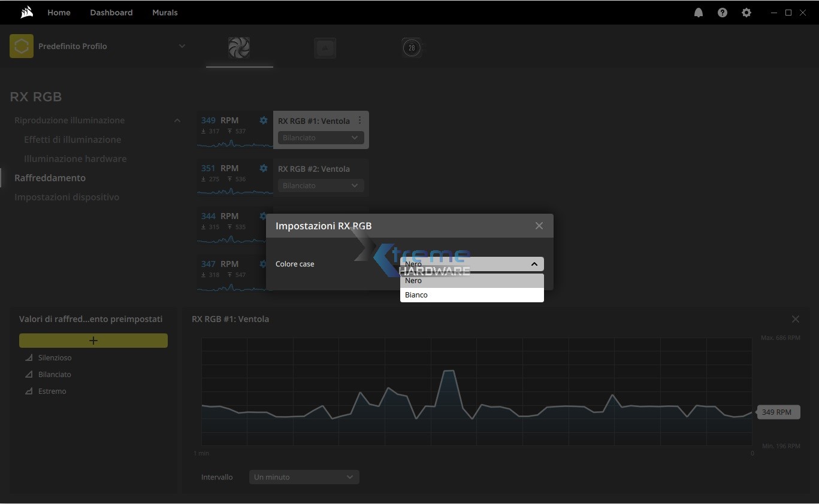This screenshot has width=819, height=504.
Task: Add a new cooling preset with plus button
Action: [93, 341]
